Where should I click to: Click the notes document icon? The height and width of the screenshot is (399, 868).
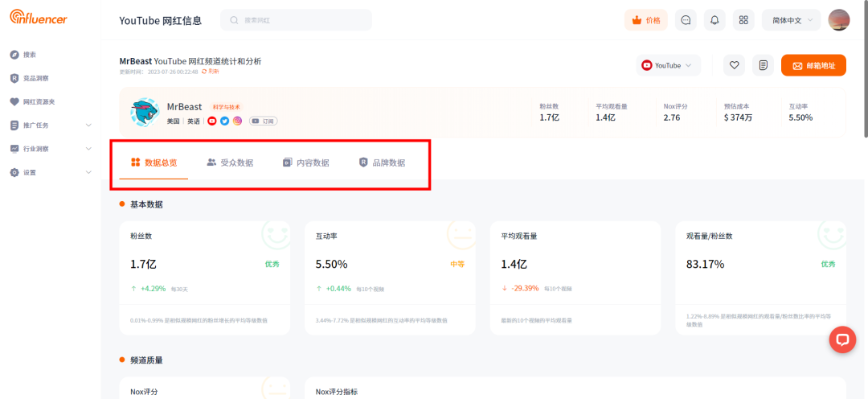763,65
